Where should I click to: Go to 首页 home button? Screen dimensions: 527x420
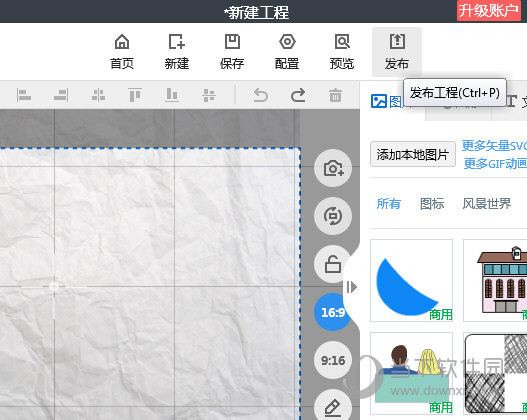pos(122,52)
